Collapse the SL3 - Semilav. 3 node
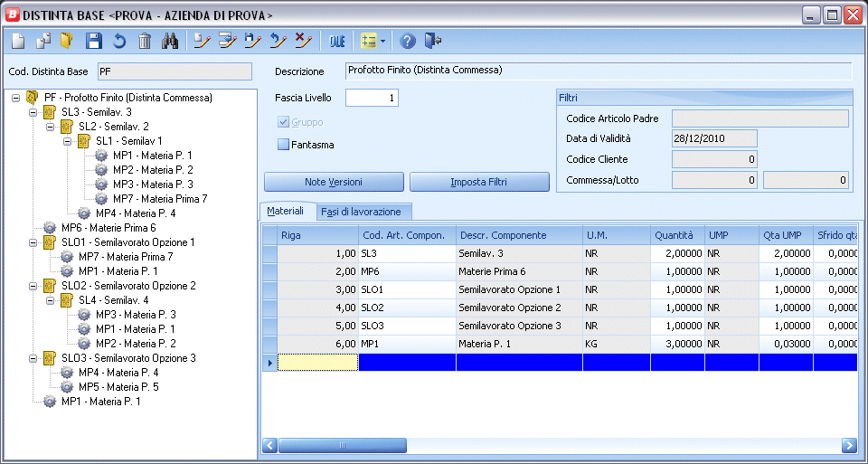The width and height of the screenshot is (868, 464). (33, 112)
